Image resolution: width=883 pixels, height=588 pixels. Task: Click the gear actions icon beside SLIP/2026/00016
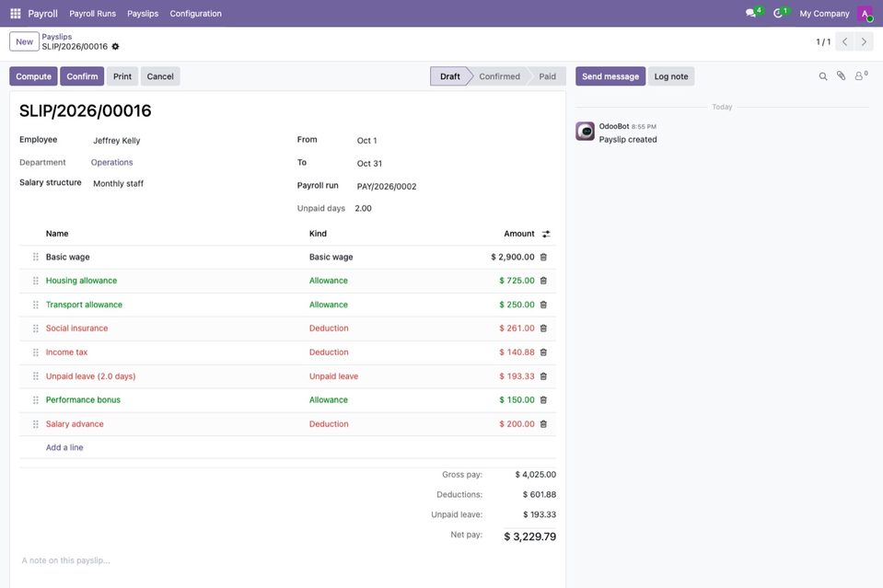coord(115,47)
